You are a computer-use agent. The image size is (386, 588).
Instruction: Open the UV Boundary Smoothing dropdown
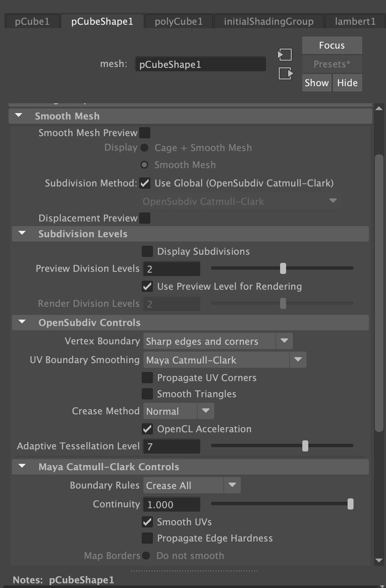point(298,360)
